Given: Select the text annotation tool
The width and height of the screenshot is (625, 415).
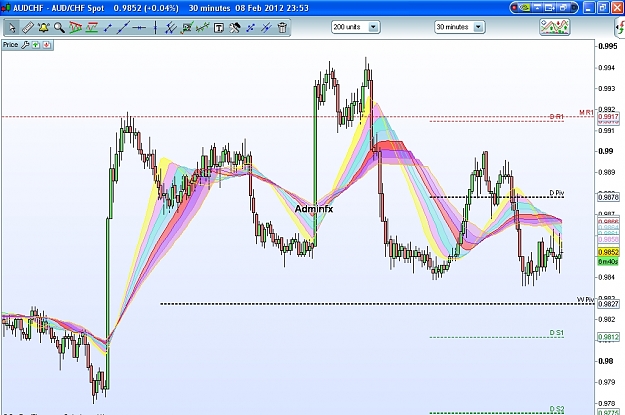Looking at the screenshot, I should [x=218, y=28].
